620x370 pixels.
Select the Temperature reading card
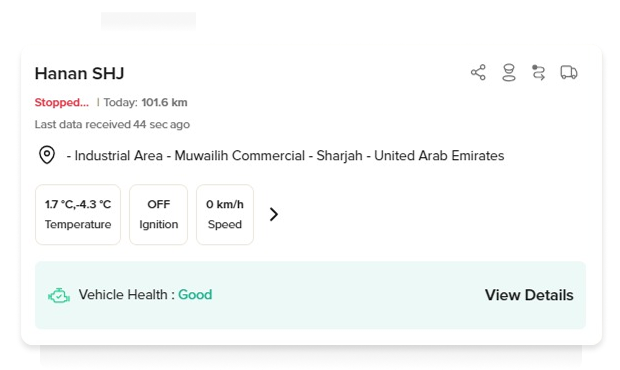(78, 214)
